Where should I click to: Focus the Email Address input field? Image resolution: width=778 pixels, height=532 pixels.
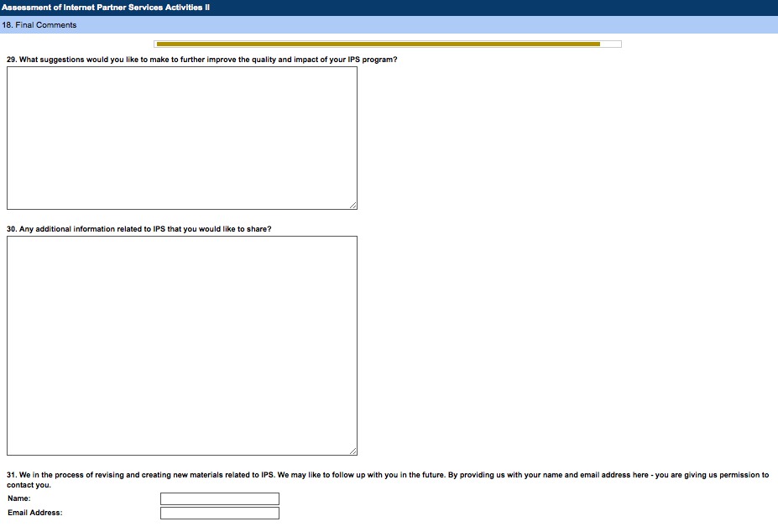pos(220,514)
